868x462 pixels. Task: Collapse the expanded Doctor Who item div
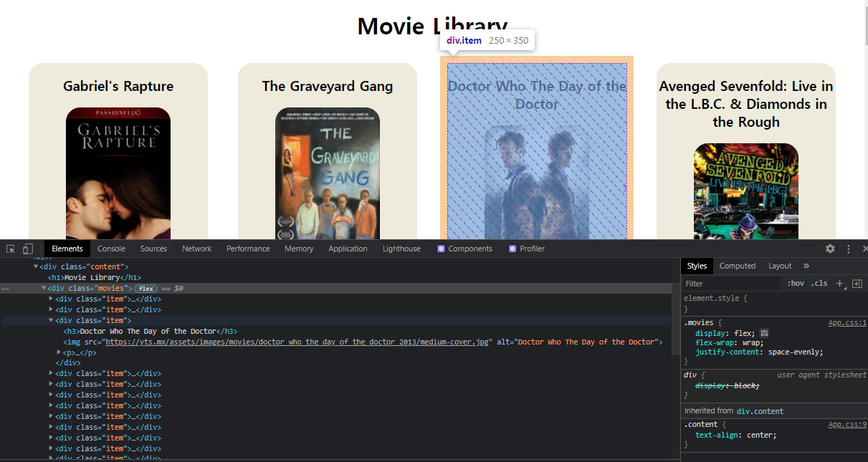click(51, 320)
